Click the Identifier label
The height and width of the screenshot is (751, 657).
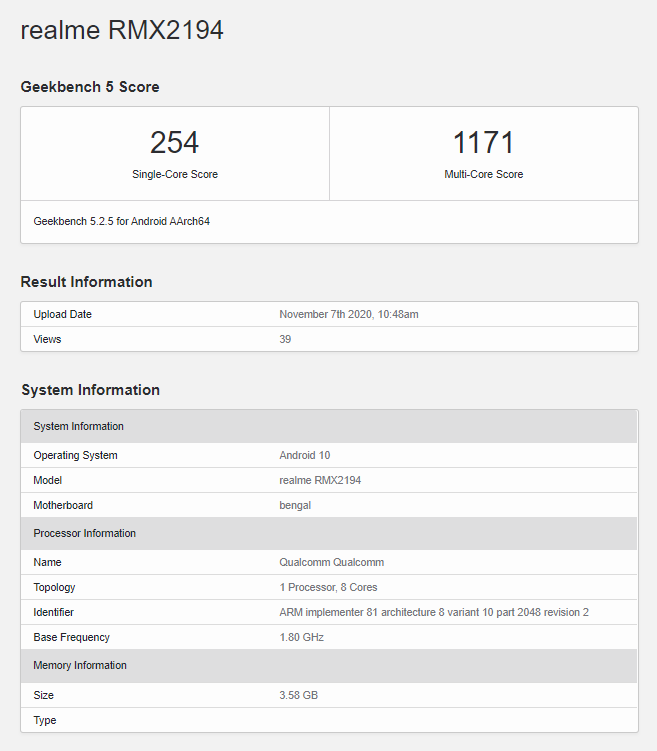54,612
